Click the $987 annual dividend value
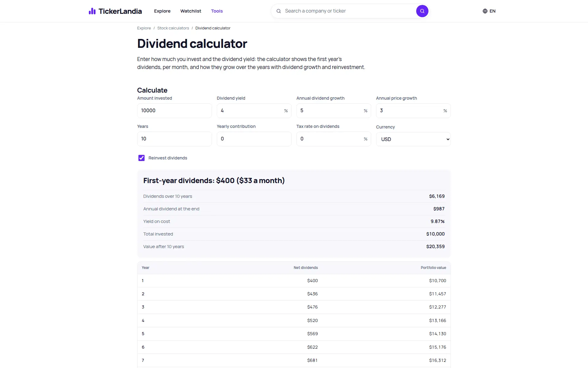Image resolution: width=588 pixels, height=368 pixels. click(x=439, y=209)
